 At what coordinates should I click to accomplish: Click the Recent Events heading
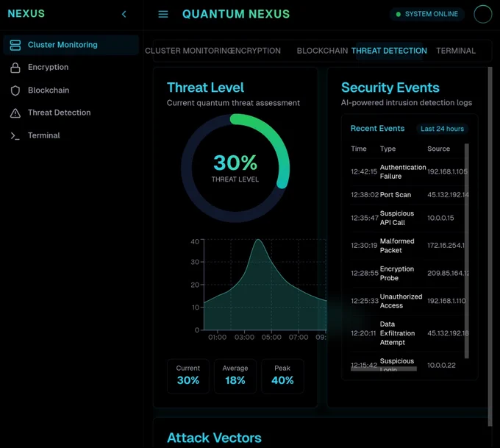(377, 129)
